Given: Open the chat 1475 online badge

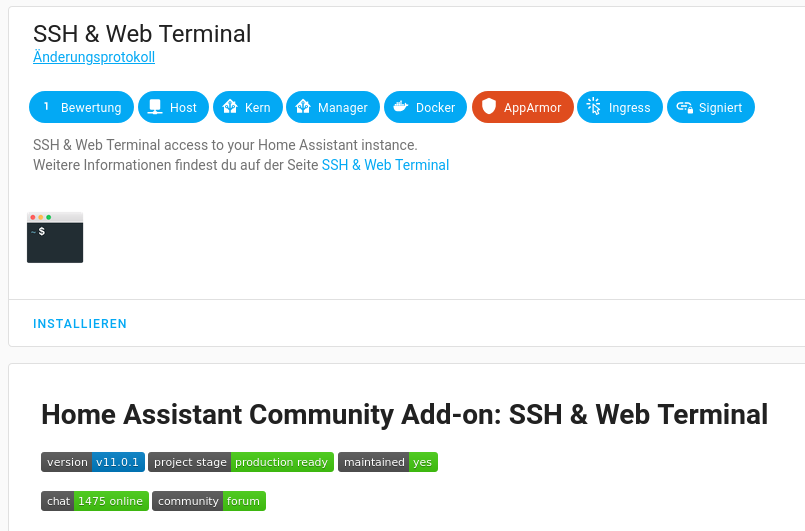Looking at the screenshot, I should click(x=95, y=501).
